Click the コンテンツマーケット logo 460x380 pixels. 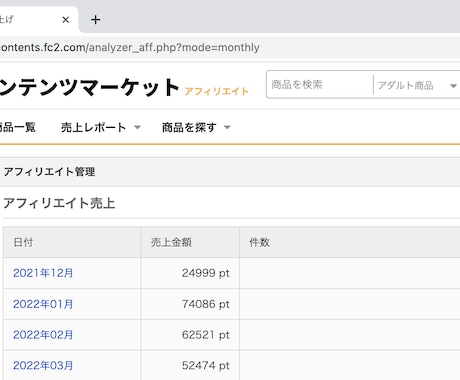coord(89,87)
